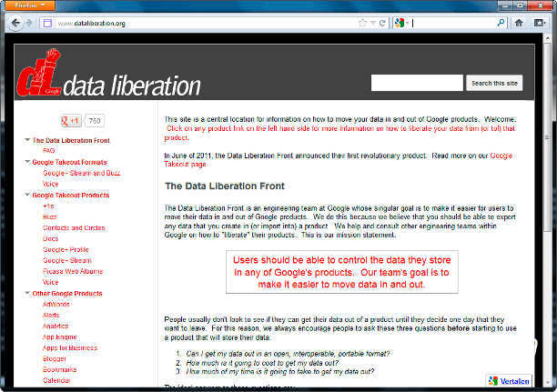Open The Data Liberation Front link
This screenshot has width=557, height=392.
tap(71, 140)
